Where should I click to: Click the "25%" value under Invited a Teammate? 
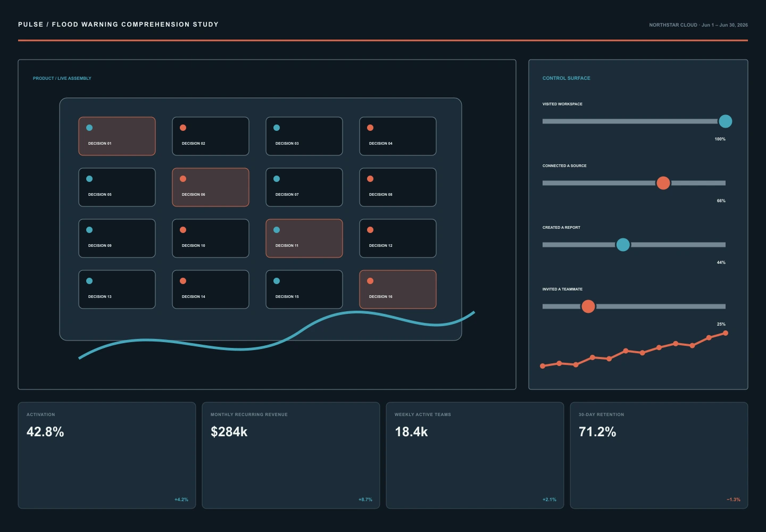tap(721, 324)
